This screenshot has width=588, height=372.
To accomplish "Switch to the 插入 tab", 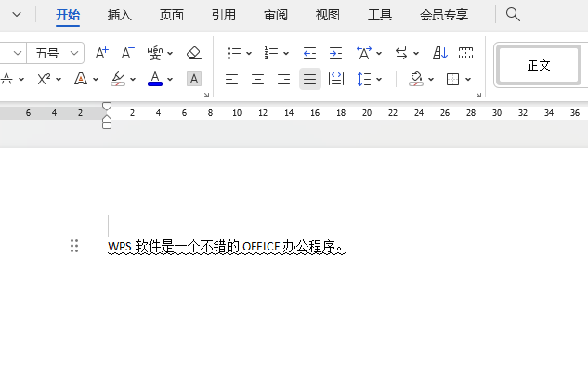I will click(120, 15).
